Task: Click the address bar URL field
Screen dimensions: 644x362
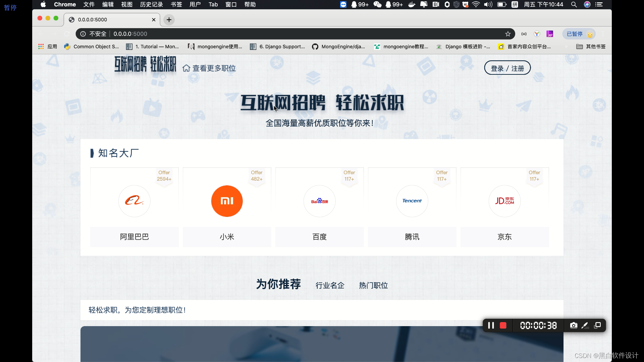Action: click(295, 34)
